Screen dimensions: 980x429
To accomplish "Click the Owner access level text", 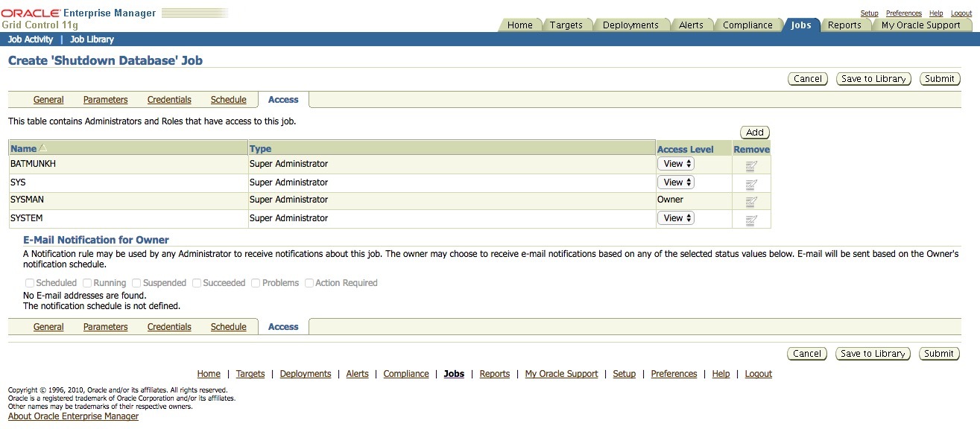I will (670, 200).
